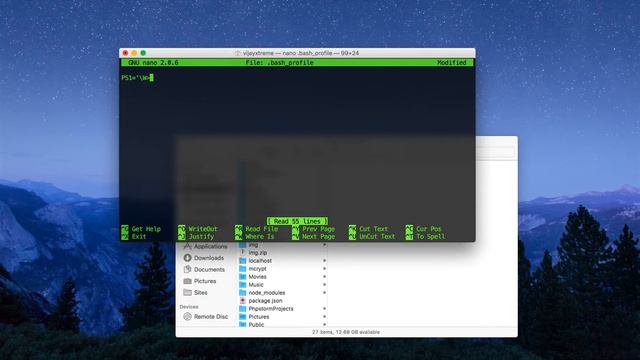640x360 pixels.
Task: Click the 'Read 55 lines' status message
Action: pyautogui.click(x=297, y=221)
